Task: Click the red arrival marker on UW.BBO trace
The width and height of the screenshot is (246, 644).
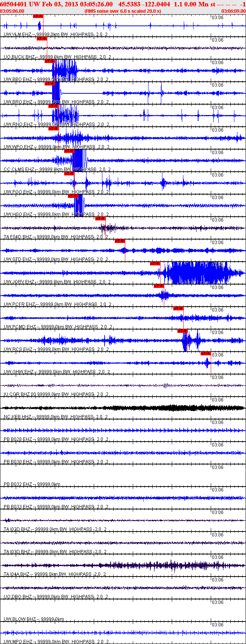Action: click(50, 61)
